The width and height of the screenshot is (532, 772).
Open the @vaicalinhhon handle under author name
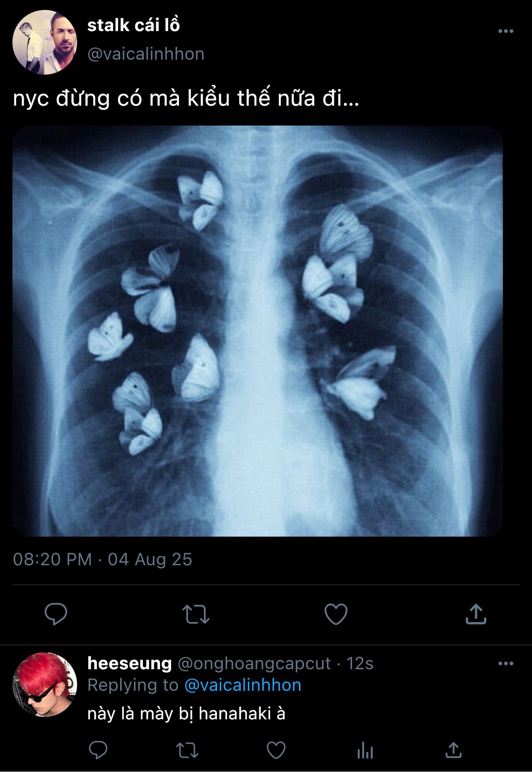coord(146,54)
